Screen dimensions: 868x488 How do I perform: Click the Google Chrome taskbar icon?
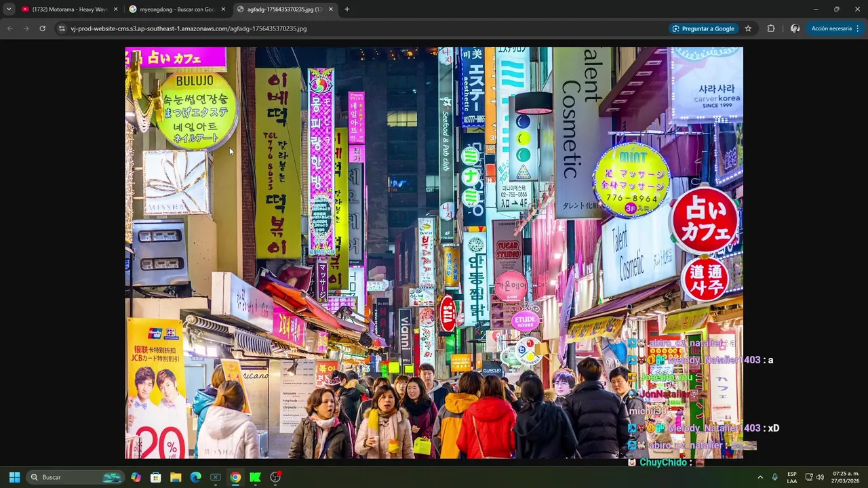pos(235,477)
